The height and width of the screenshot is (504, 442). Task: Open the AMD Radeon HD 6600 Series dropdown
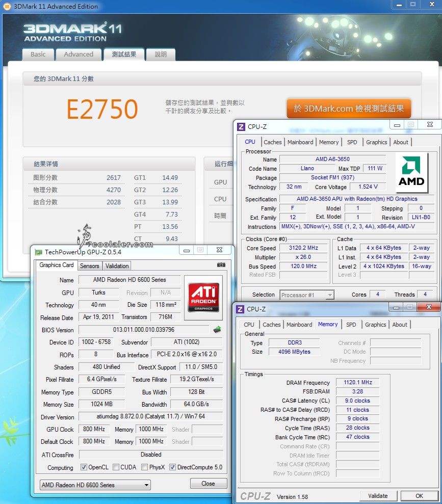[x=95, y=485]
